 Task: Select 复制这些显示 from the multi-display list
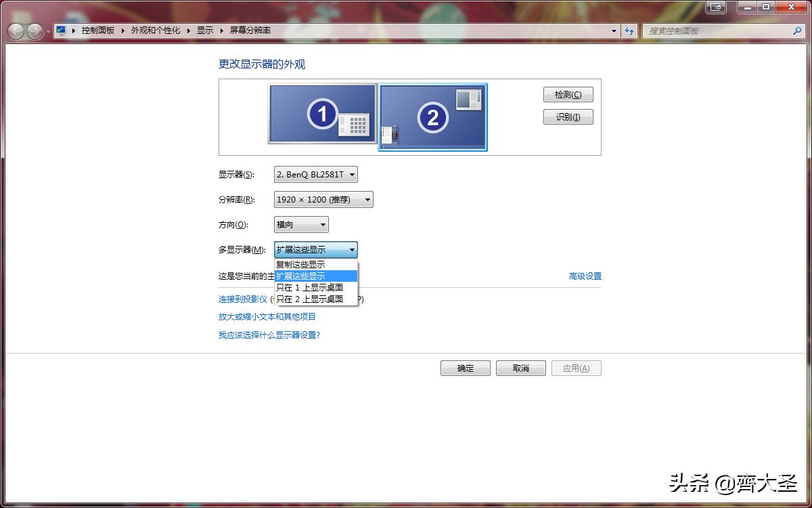pos(300,264)
